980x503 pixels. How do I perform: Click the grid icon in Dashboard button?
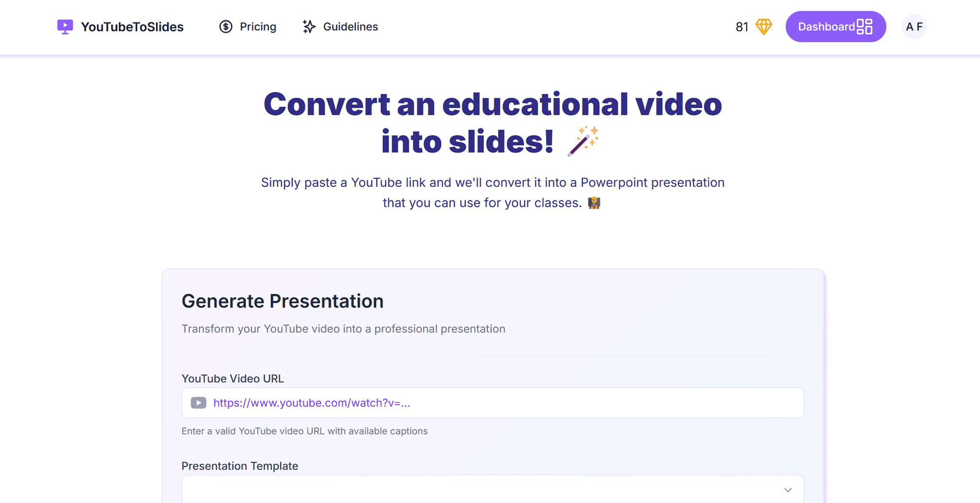865,27
